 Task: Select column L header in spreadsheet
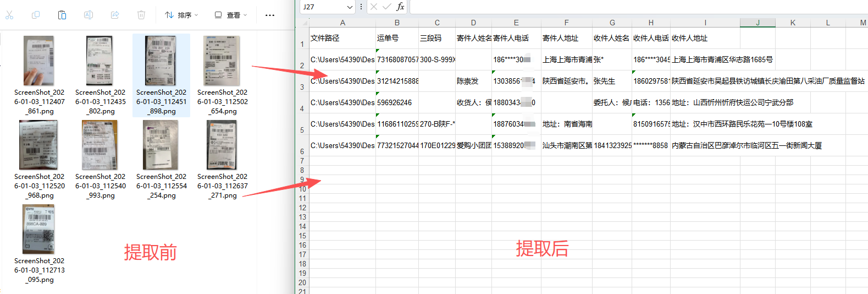point(828,23)
